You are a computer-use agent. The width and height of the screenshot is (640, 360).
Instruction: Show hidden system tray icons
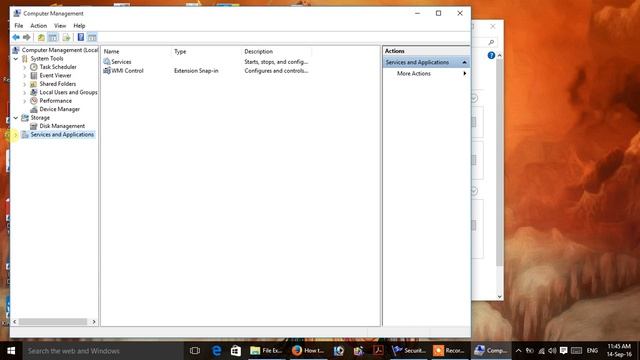click(518, 351)
